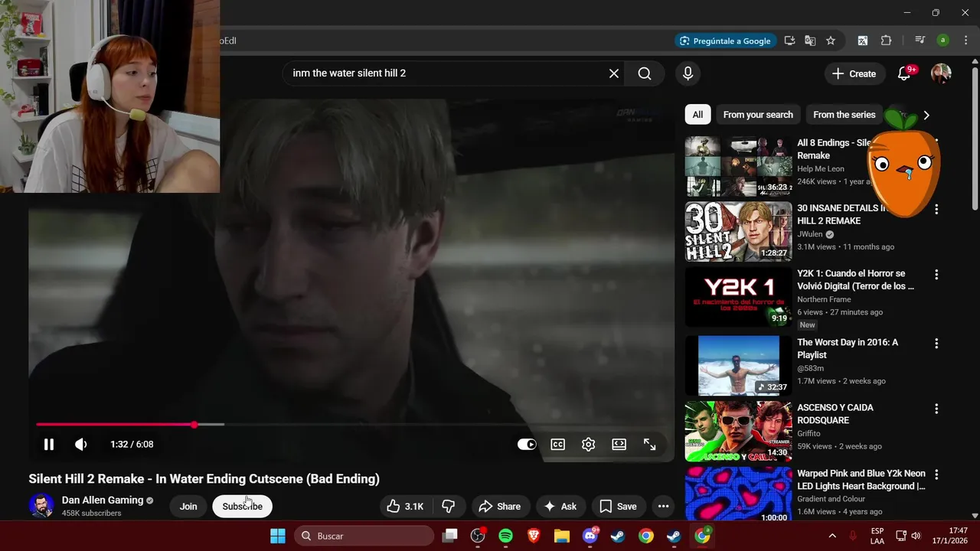Click the taskbar Buscar search box
The height and width of the screenshot is (551, 980).
(x=364, y=536)
